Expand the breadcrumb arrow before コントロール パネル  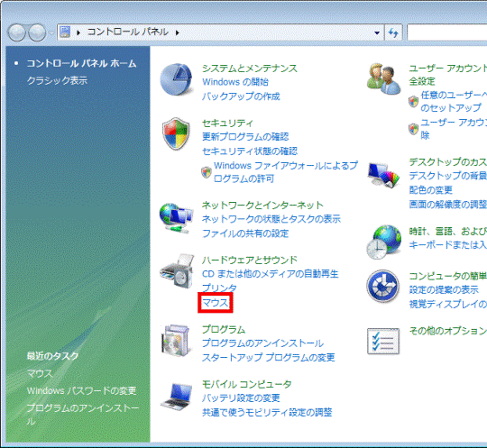click(x=78, y=32)
